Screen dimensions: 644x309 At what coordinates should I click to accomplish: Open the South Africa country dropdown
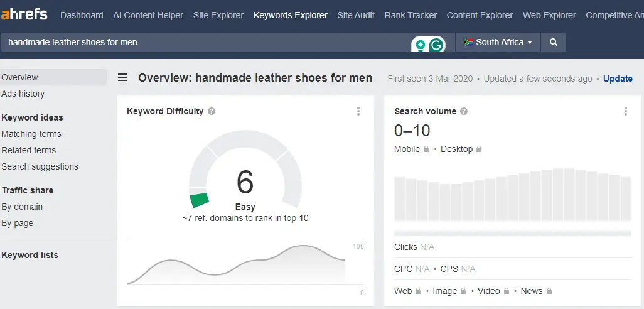pos(498,42)
